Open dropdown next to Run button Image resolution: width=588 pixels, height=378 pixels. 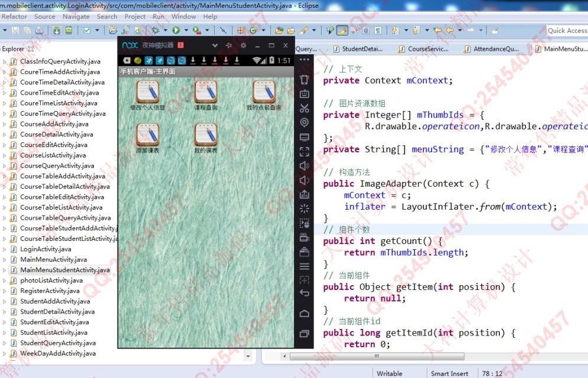tap(186, 30)
